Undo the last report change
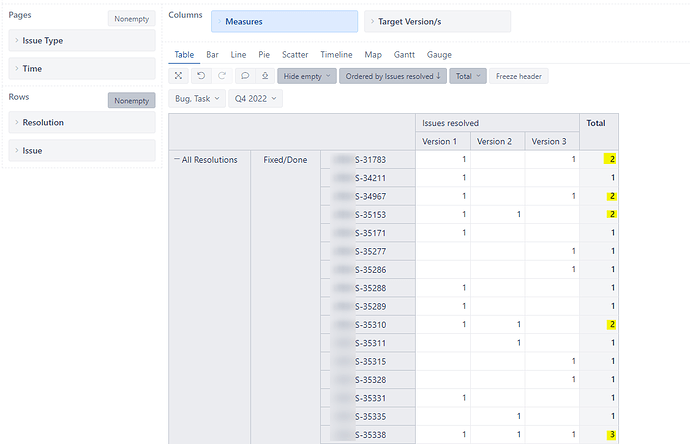The image size is (690, 444). pyautogui.click(x=201, y=76)
